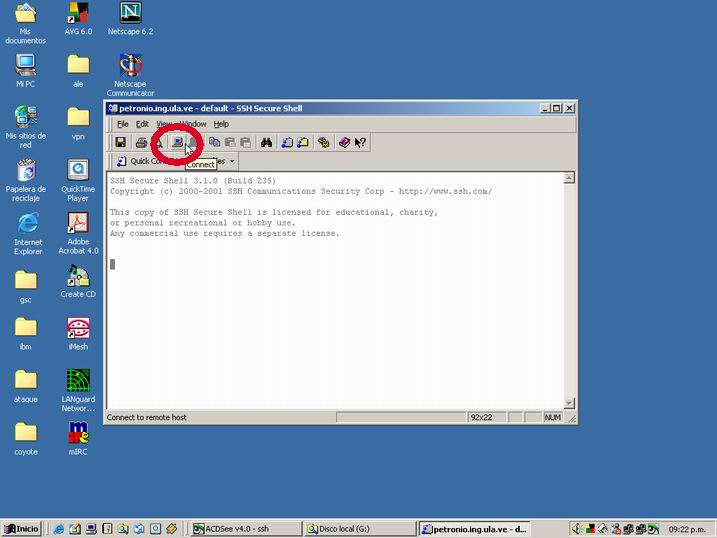Select the QuickTime Player desktop icon
This screenshot has width=717, height=538.
click(78, 181)
